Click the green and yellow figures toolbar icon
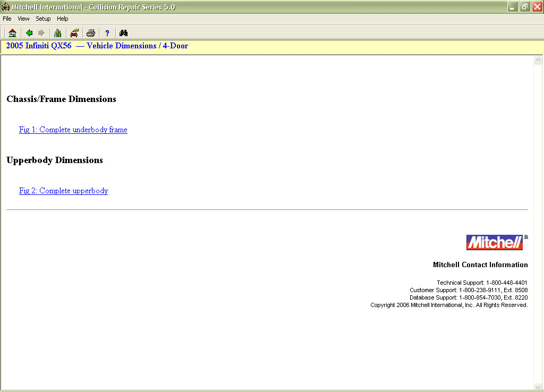This screenshot has width=544, height=392. tap(57, 33)
